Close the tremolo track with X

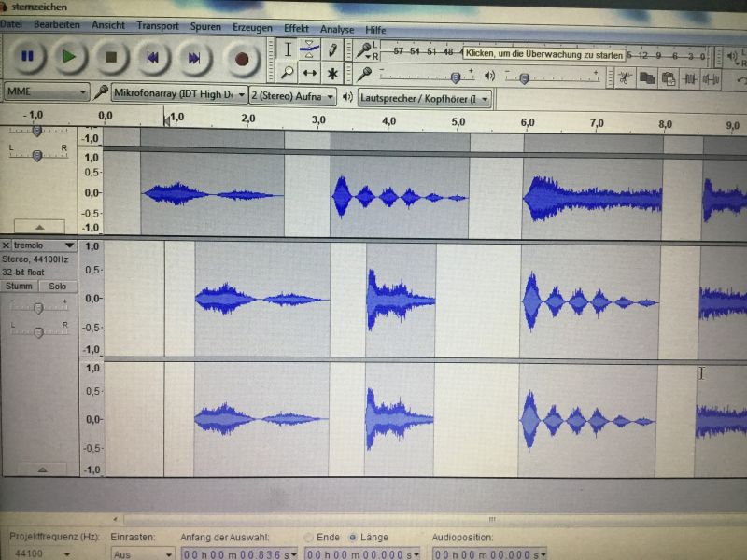[7, 245]
